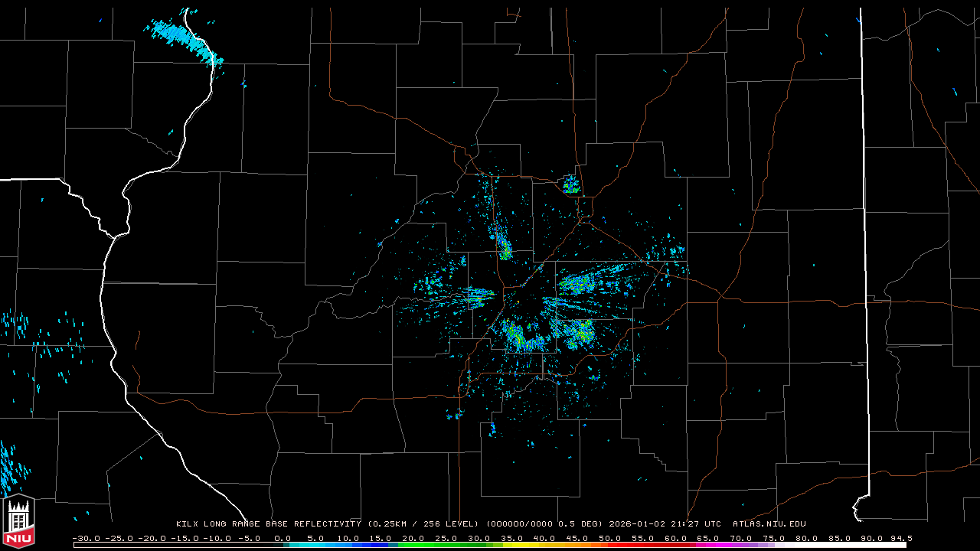Click the -30.0 label on the scale

(x=85, y=538)
